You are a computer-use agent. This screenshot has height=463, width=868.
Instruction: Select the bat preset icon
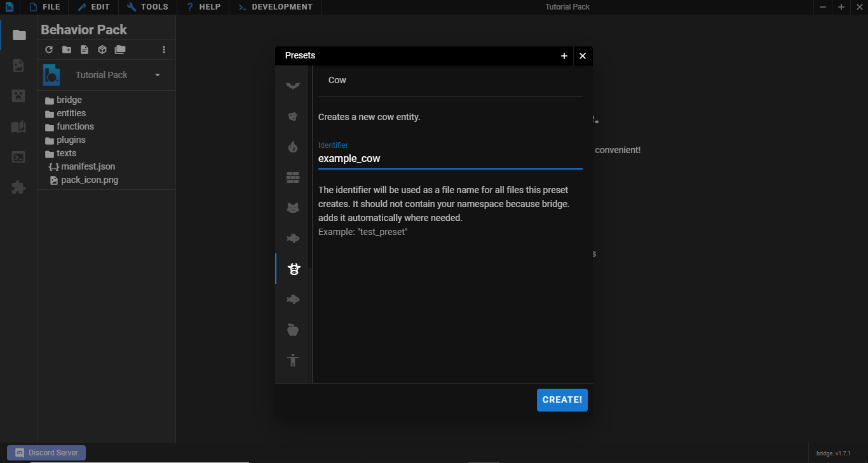pyautogui.click(x=292, y=86)
